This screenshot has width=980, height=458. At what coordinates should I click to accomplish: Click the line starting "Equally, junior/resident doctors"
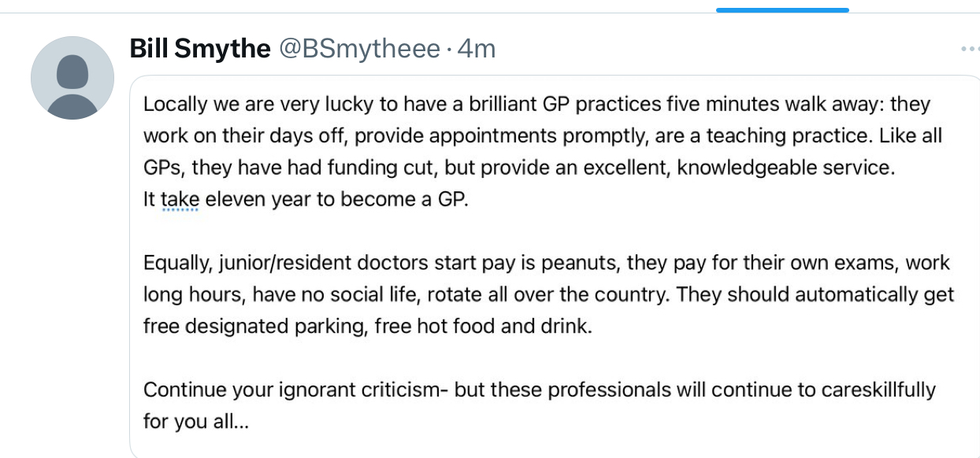click(x=546, y=263)
